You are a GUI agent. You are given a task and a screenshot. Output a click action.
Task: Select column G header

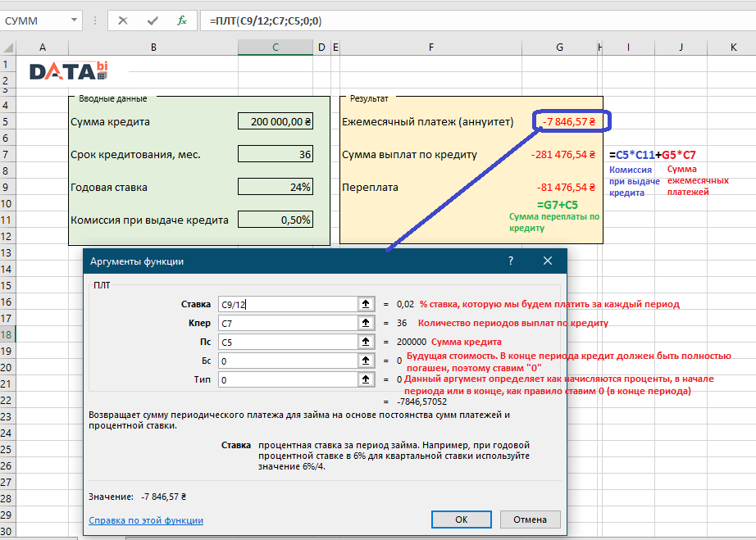[559, 48]
